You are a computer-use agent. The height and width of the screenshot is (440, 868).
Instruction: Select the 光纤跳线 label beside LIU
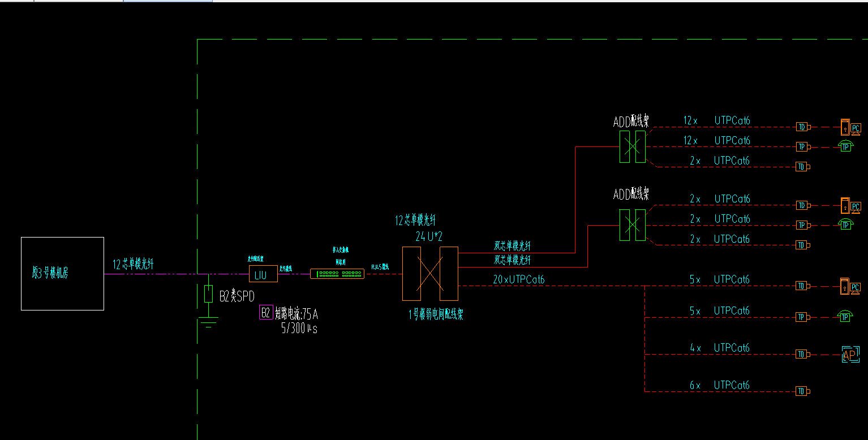tap(286, 269)
